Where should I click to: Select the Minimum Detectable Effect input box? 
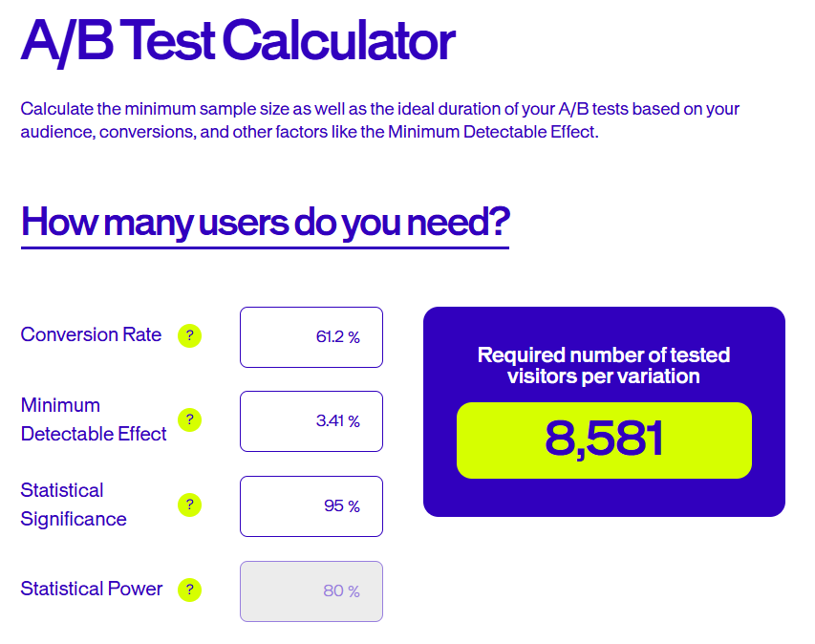(311, 421)
